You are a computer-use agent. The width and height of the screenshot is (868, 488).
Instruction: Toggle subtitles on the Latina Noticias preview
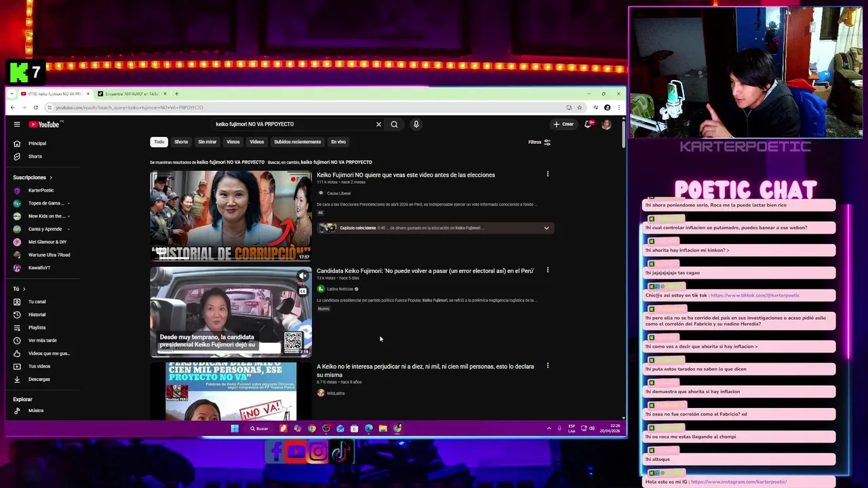(302, 291)
